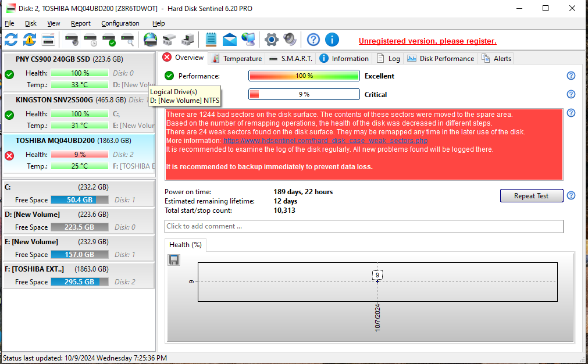Select the D: [New Volume] partition
Screen dimensions: 588x364
pyautogui.click(x=79, y=221)
